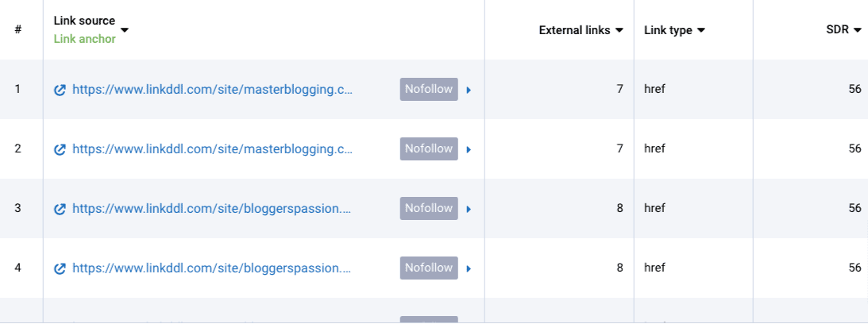Expand row 2 arrow next to Nofollow
Screen dimensions: 868x324
469,149
